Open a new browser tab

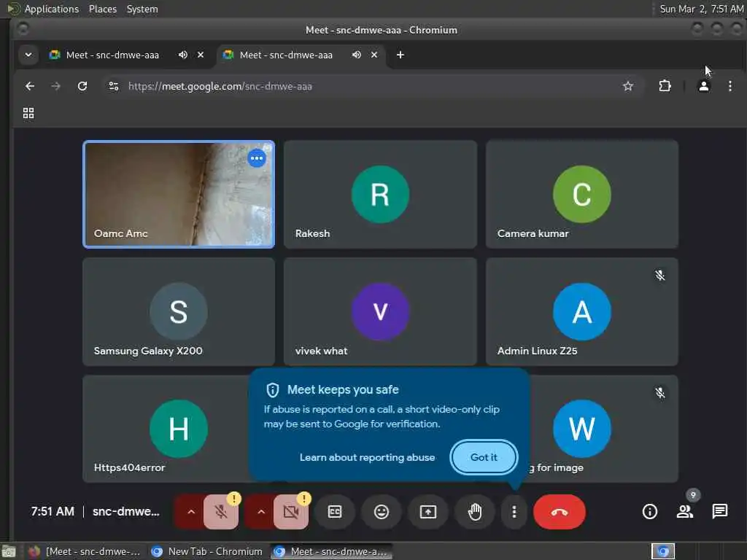point(400,55)
